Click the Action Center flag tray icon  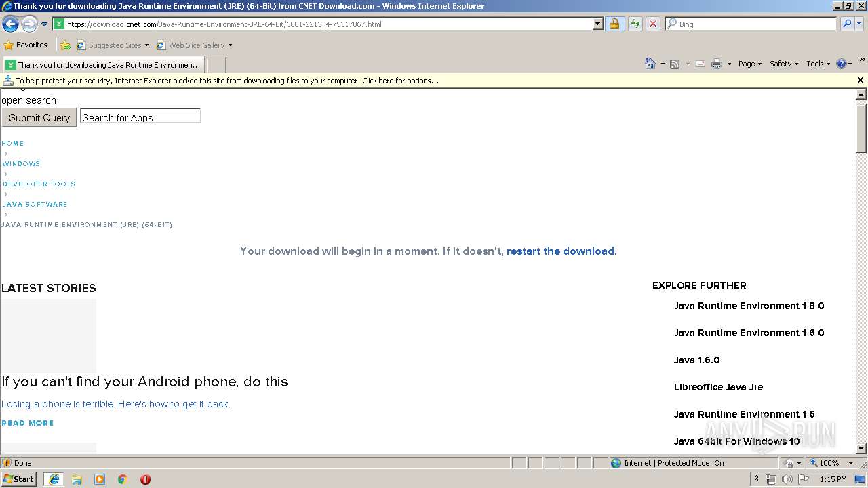803,479
